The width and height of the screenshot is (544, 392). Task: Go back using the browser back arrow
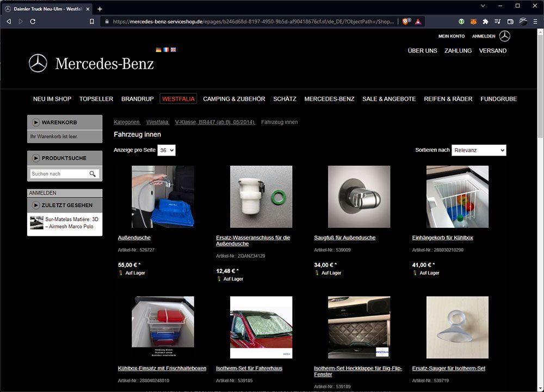[9, 22]
